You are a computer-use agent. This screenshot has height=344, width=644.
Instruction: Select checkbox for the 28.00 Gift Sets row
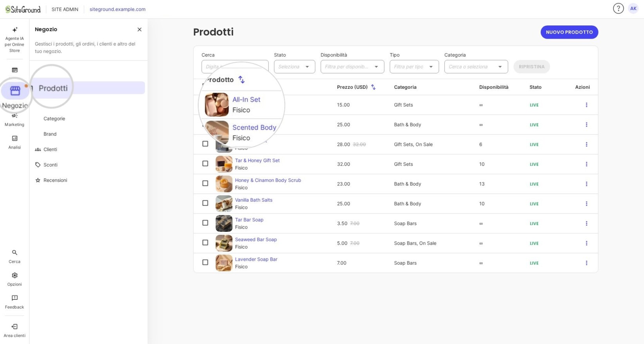point(205,144)
